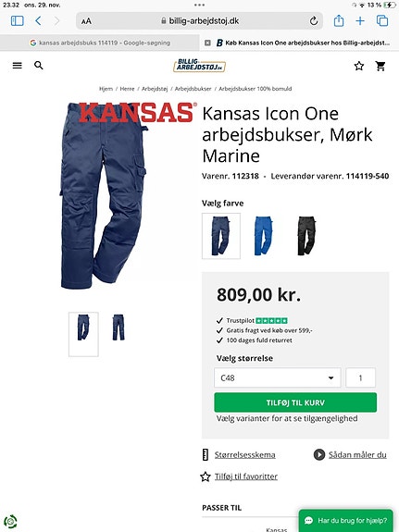Switch to the Google search tab
This screenshot has width=399, height=532.
[x=100, y=43]
